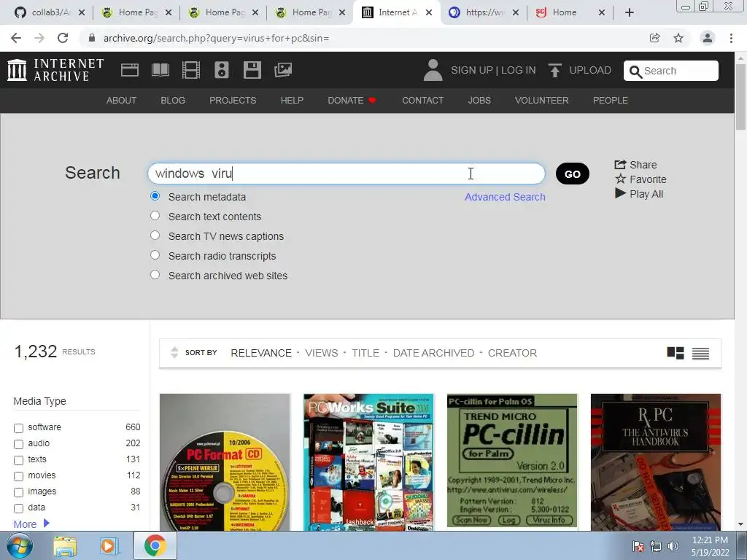Sort results by TITLE
This screenshot has width=747, height=560.
(x=365, y=353)
